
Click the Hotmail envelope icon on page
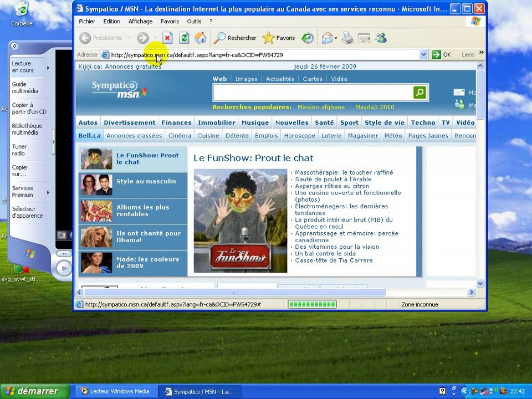pos(459,93)
